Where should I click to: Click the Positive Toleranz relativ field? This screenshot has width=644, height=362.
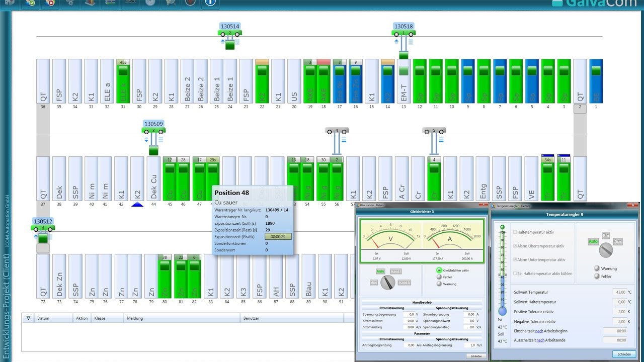(620, 312)
